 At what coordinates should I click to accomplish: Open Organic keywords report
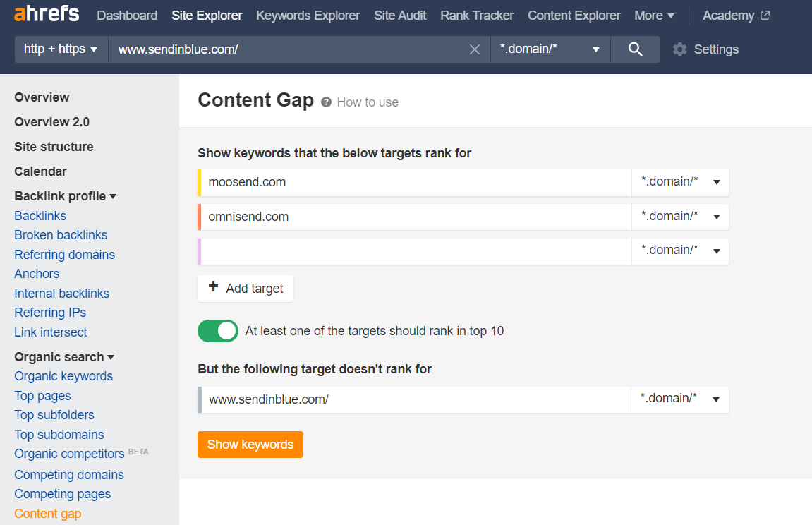pyautogui.click(x=63, y=376)
